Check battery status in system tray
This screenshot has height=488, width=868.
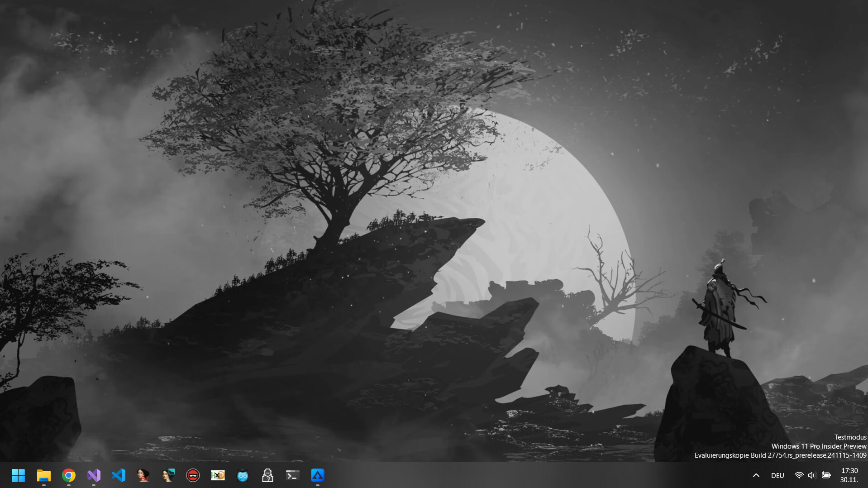[826, 475]
